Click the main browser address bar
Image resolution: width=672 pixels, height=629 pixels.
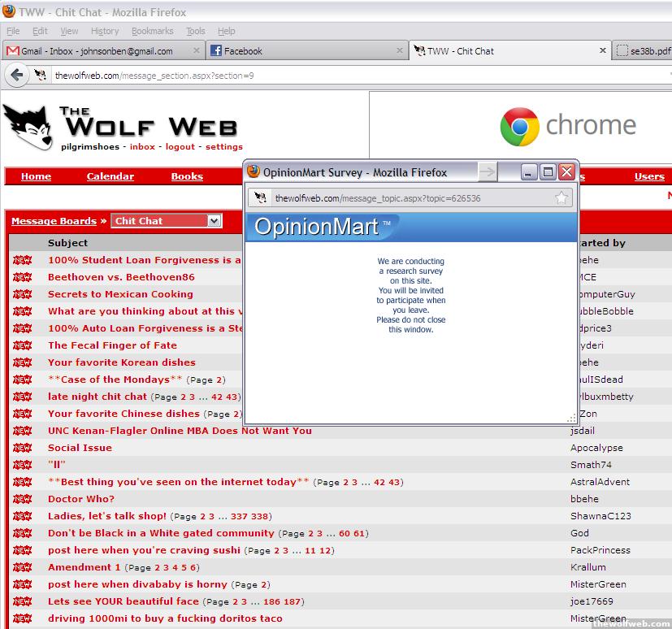[x=325, y=76]
